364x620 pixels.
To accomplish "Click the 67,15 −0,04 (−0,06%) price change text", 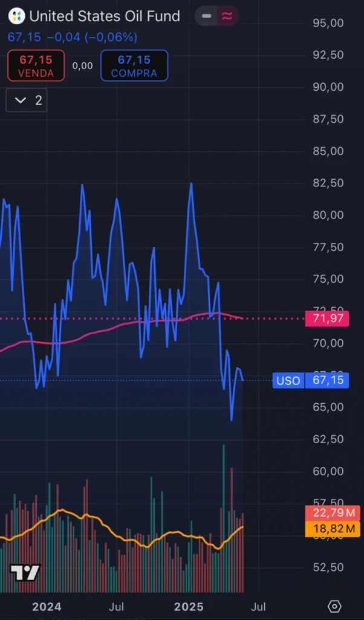I will 73,37.
